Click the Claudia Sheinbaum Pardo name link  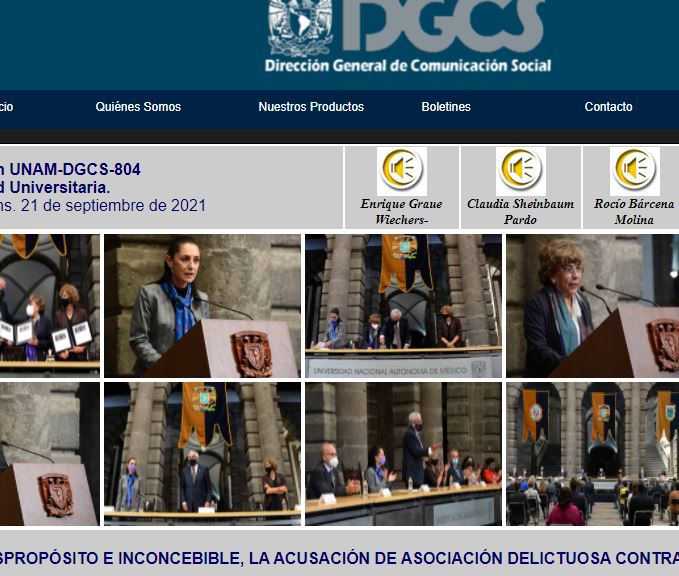521,211
